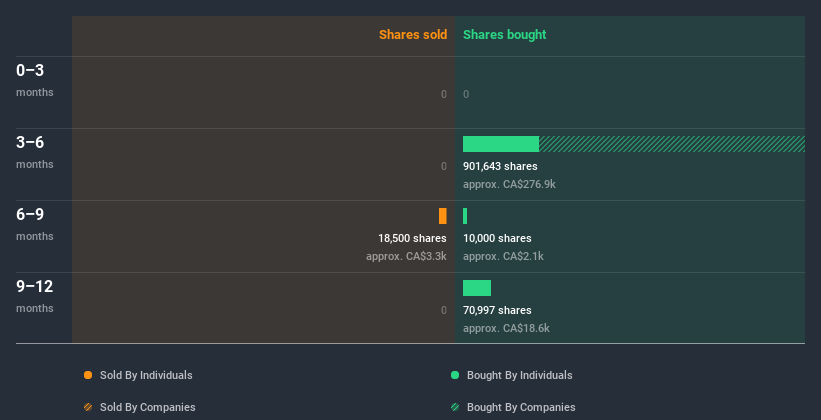
Task: Click the solid green bar in 3–6 months
Action: click(500, 144)
